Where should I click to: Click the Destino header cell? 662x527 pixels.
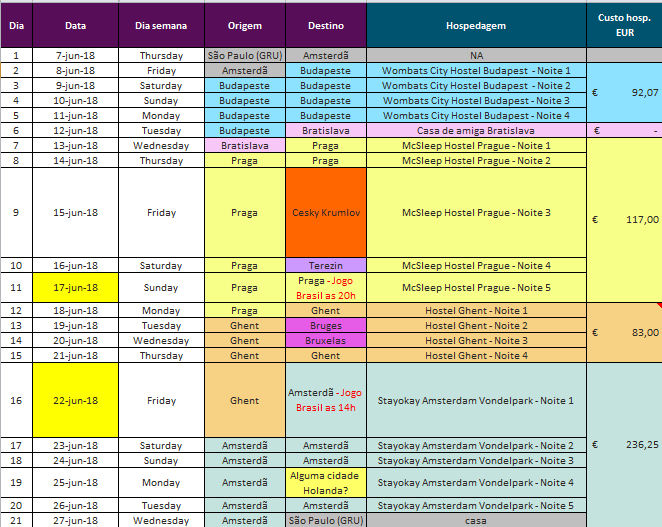click(x=325, y=24)
